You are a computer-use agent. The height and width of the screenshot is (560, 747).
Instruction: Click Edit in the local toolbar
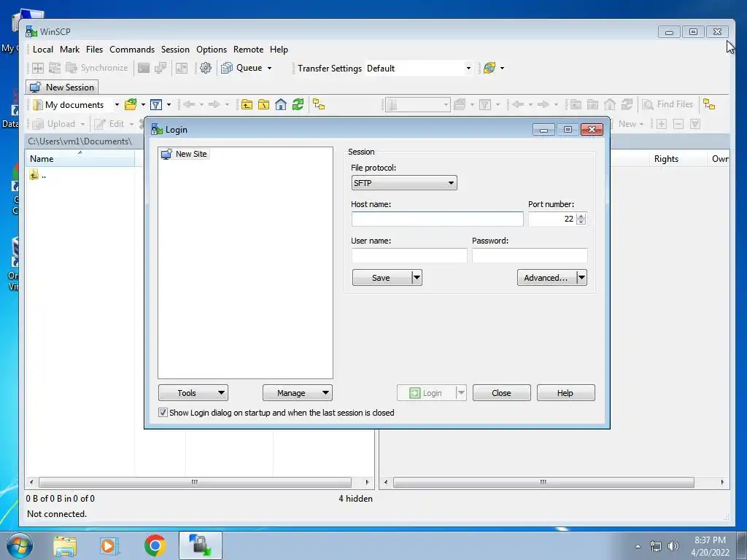(x=109, y=124)
